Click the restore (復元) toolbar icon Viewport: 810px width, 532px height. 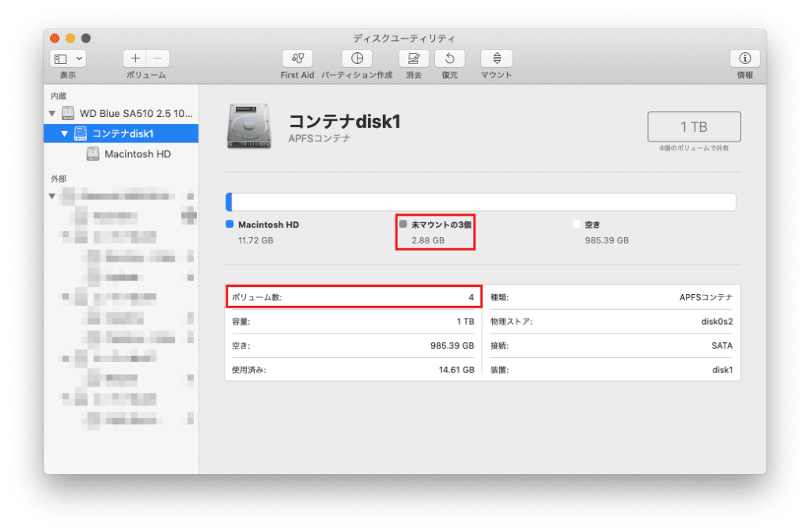(x=450, y=58)
